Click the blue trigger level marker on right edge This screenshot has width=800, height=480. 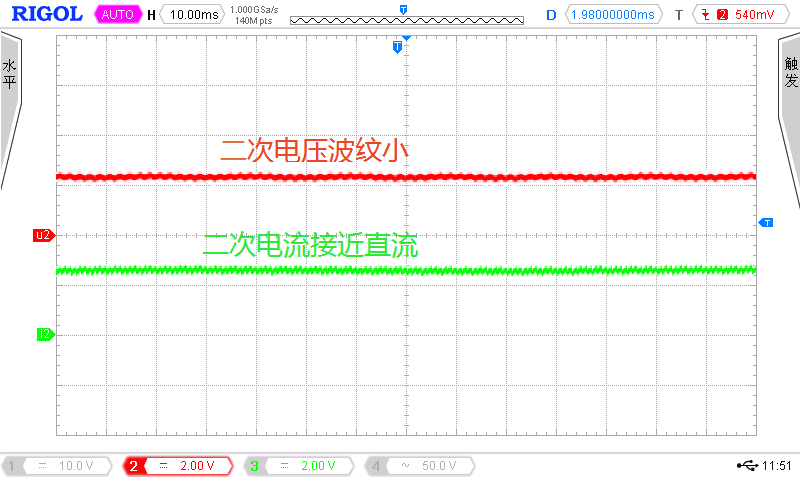tap(766, 222)
